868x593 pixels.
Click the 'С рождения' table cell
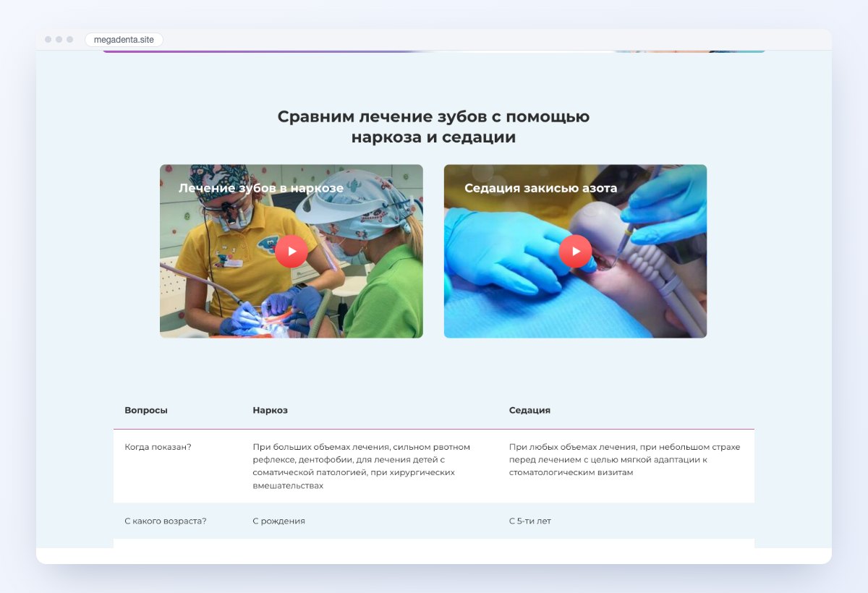pyautogui.click(x=279, y=521)
